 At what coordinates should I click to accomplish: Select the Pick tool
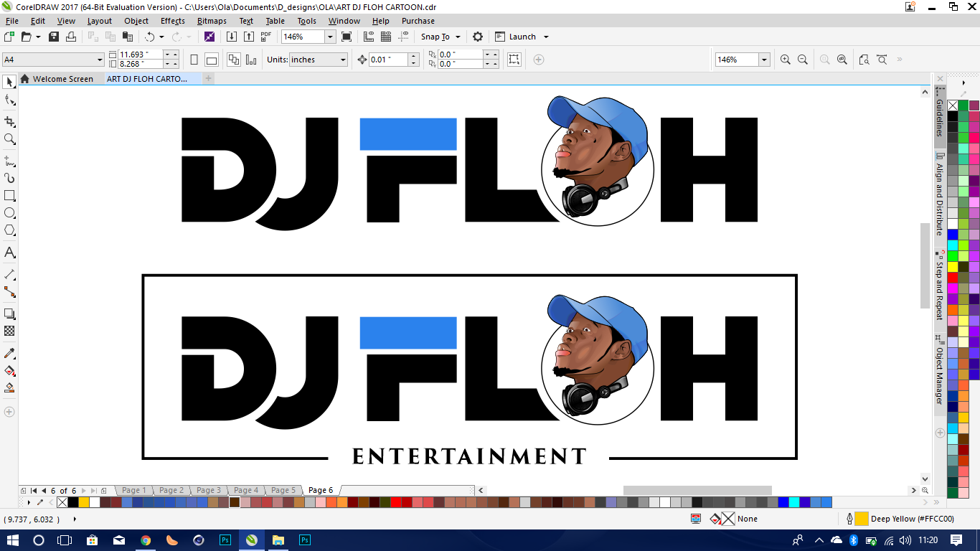coord(9,81)
